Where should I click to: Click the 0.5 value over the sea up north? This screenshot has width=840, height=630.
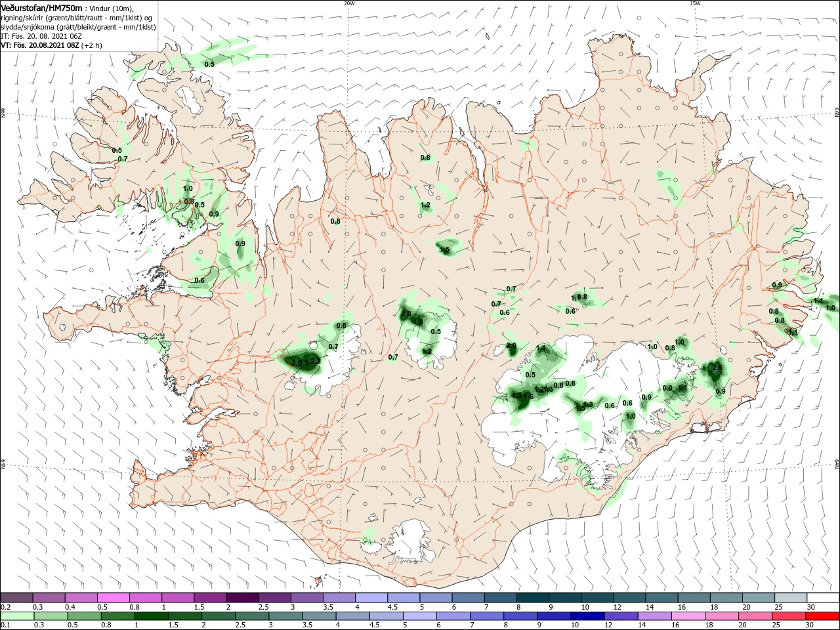pos(209,64)
